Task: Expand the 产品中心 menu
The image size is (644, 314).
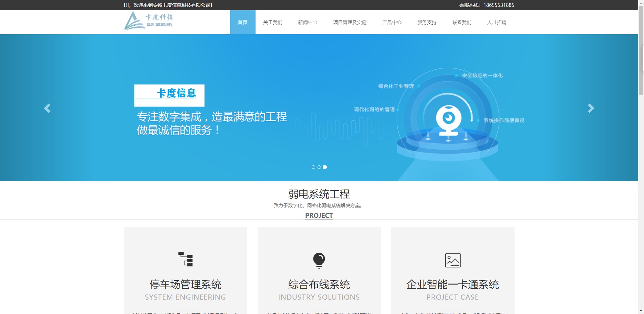Action: point(392,22)
